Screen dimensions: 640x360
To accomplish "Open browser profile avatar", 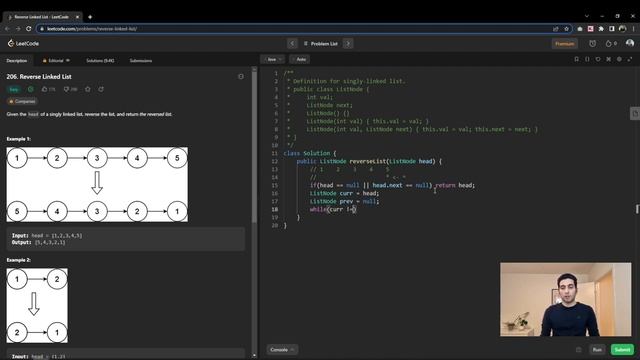I will pos(622,29).
